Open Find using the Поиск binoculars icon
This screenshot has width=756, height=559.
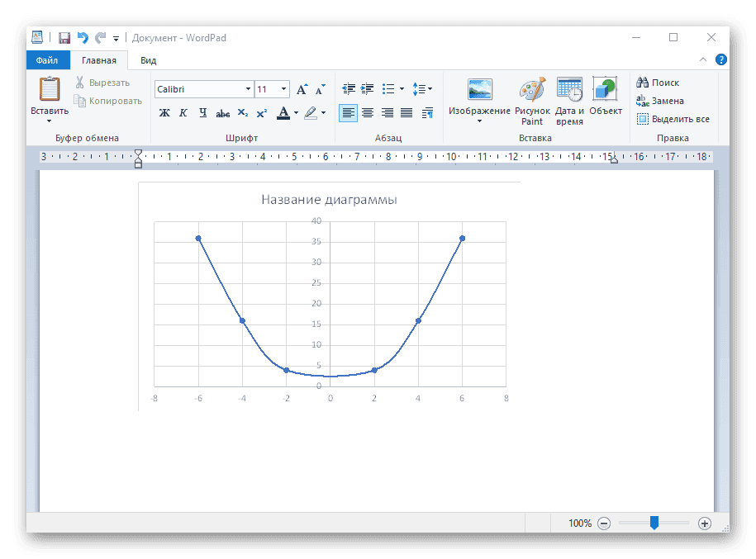[x=659, y=83]
